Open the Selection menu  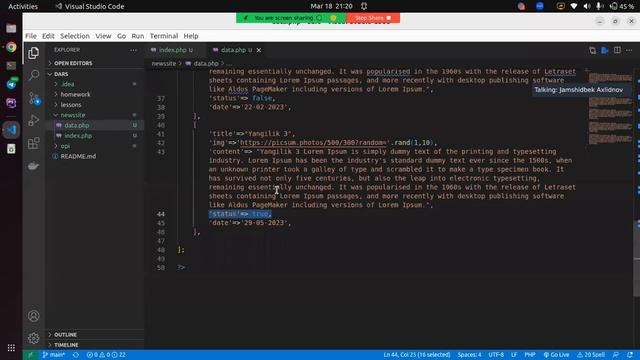pyautogui.click(x=75, y=36)
